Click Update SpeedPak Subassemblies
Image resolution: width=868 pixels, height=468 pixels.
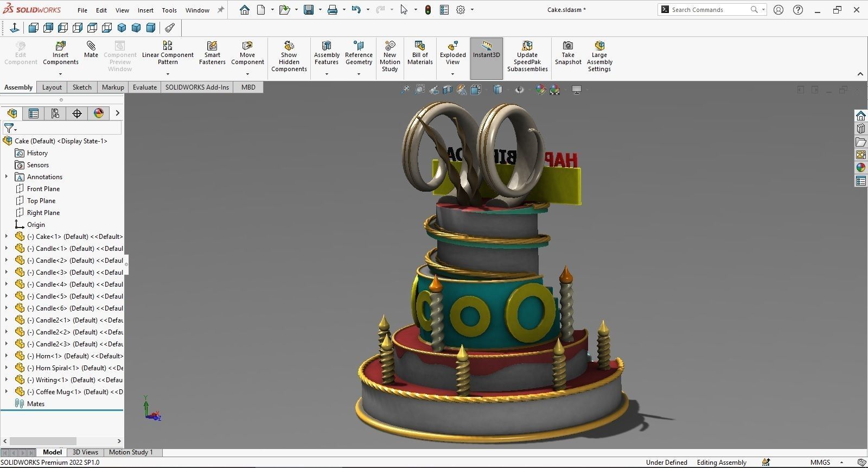tap(527, 56)
